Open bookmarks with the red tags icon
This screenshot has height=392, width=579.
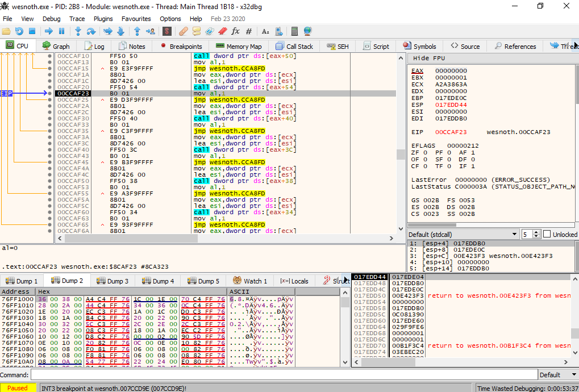[x=222, y=31]
